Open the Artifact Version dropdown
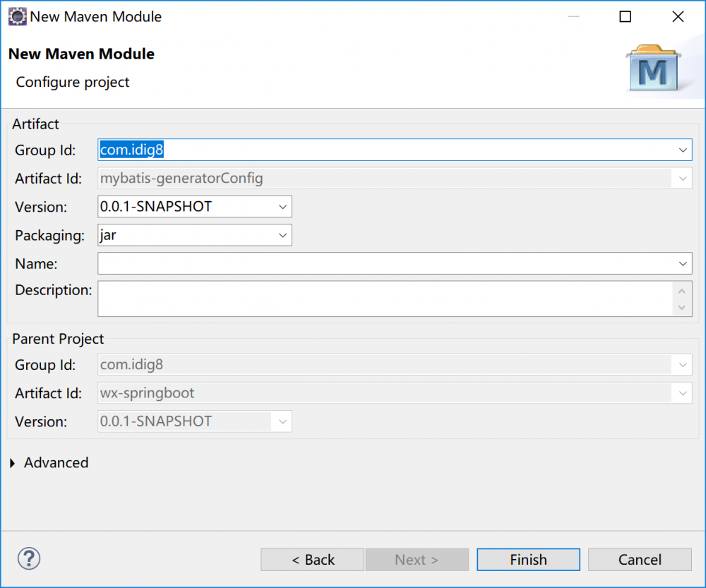 click(282, 207)
